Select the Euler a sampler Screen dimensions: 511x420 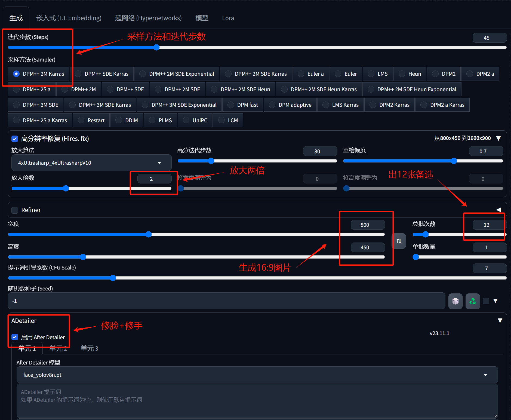(x=311, y=74)
